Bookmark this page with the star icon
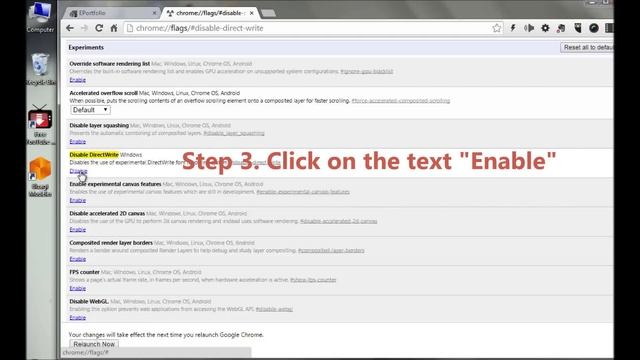This screenshot has height=360, width=640. tap(496, 28)
